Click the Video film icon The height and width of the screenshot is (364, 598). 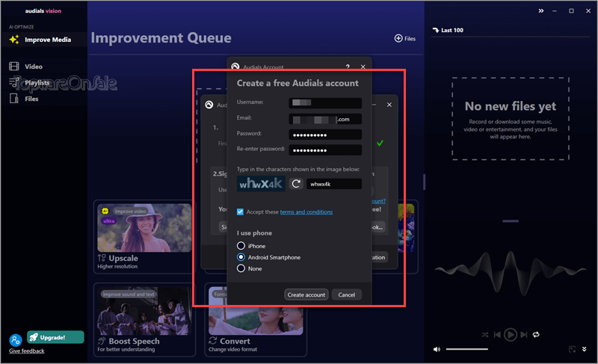(x=14, y=67)
